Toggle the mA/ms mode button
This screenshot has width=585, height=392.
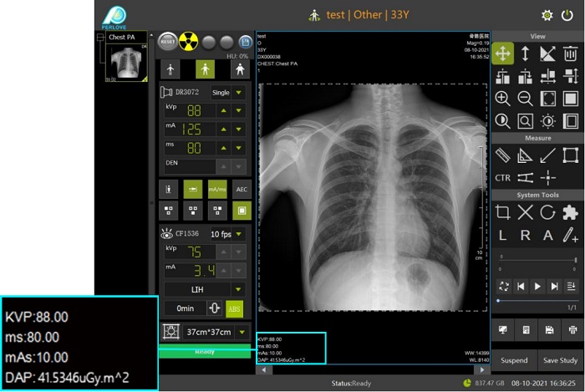pos(217,190)
